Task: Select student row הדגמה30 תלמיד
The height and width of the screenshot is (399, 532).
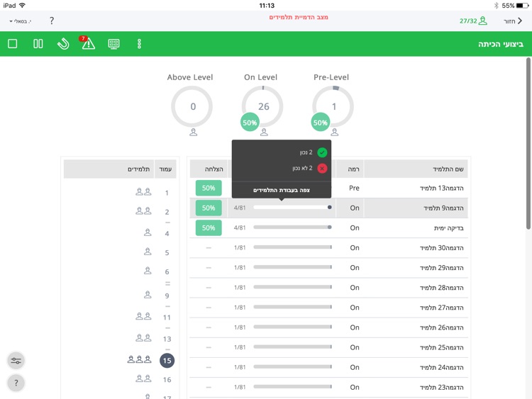Action: pos(328,248)
